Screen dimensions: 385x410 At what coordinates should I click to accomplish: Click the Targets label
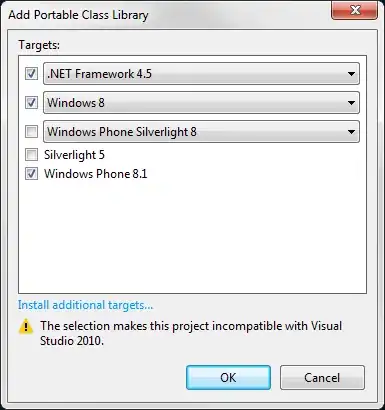pyautogui.click(x=39, y=45)
